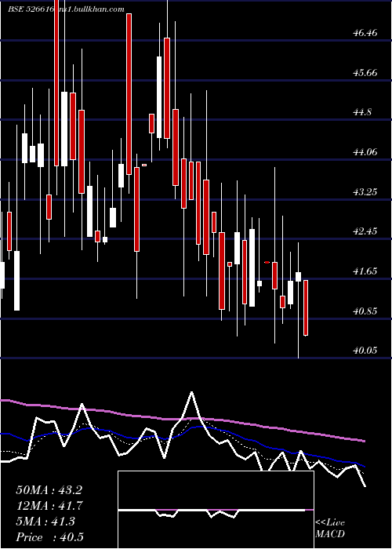The width and height of the screenshot is (392, 549).
Task: Click the 43.25 price level label
Action: 365,192
